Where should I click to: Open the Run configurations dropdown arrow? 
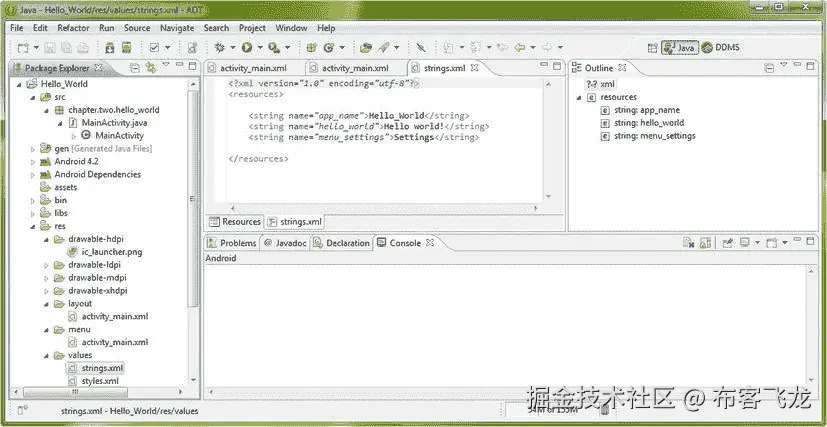[260, 48]
